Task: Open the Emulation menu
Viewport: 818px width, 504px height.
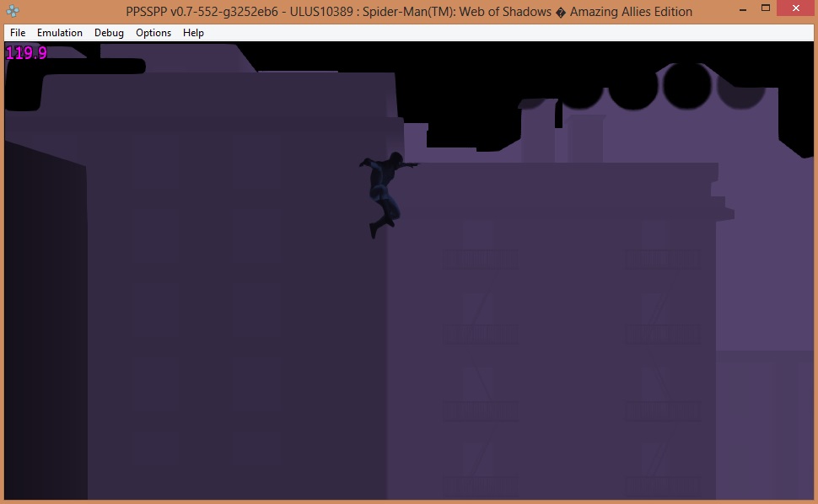Action: click(60, 33)
